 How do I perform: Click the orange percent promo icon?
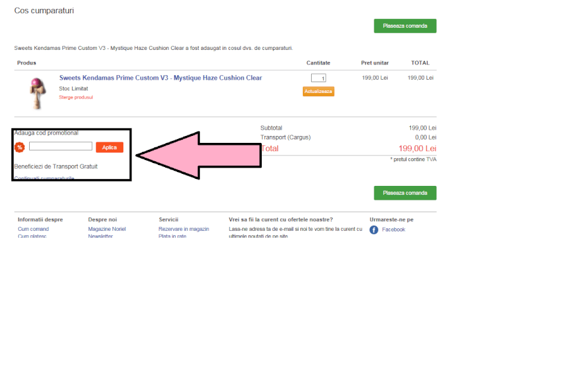[20, 147]
